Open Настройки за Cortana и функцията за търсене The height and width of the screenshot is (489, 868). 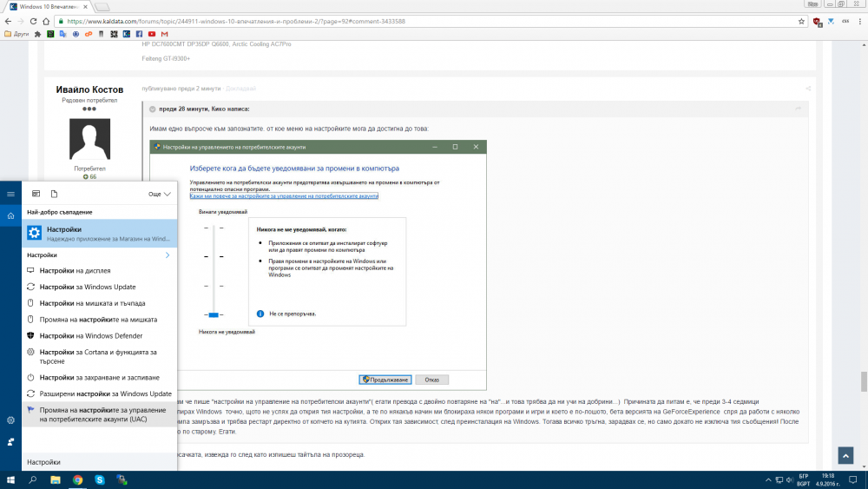point(100,356)
